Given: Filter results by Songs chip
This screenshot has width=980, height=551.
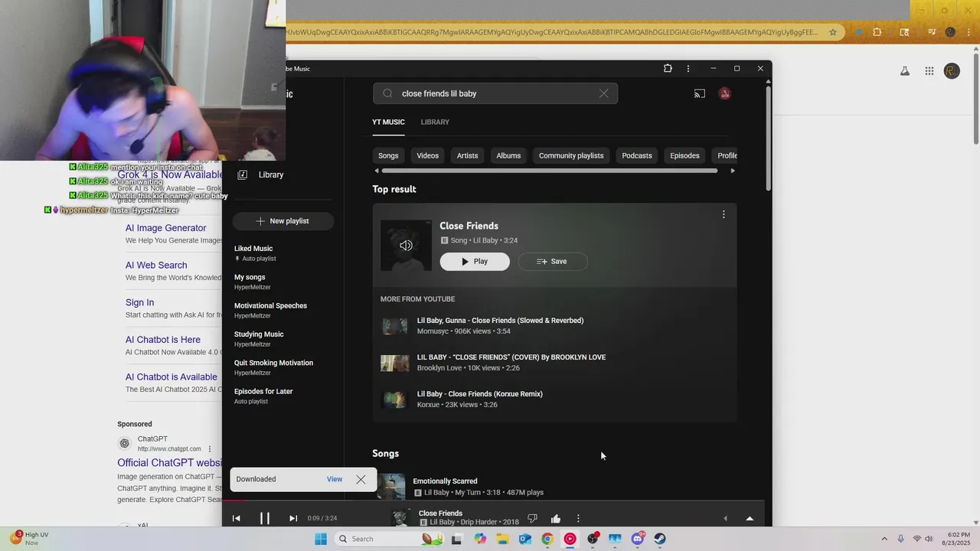Looking at the screenshot, I should point(388,155).
